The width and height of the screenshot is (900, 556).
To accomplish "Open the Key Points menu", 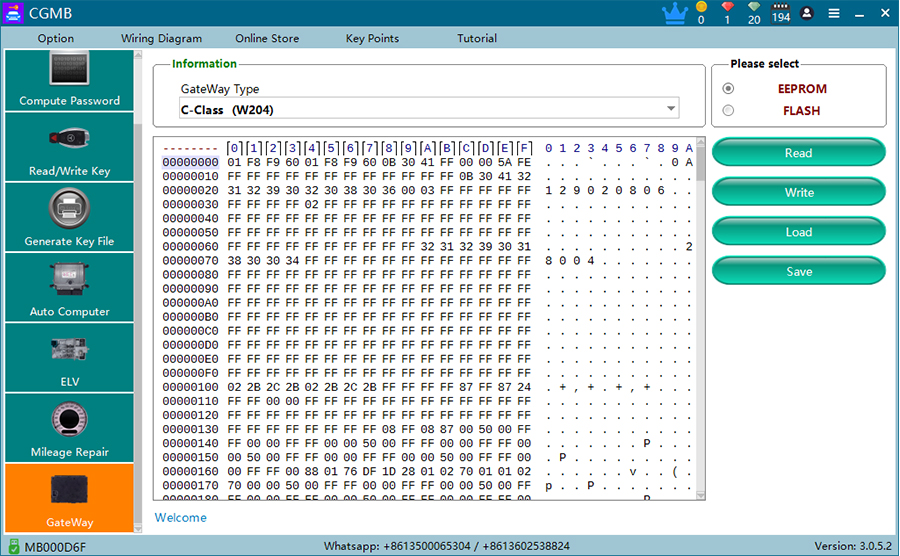I will [x=372, y=38].
